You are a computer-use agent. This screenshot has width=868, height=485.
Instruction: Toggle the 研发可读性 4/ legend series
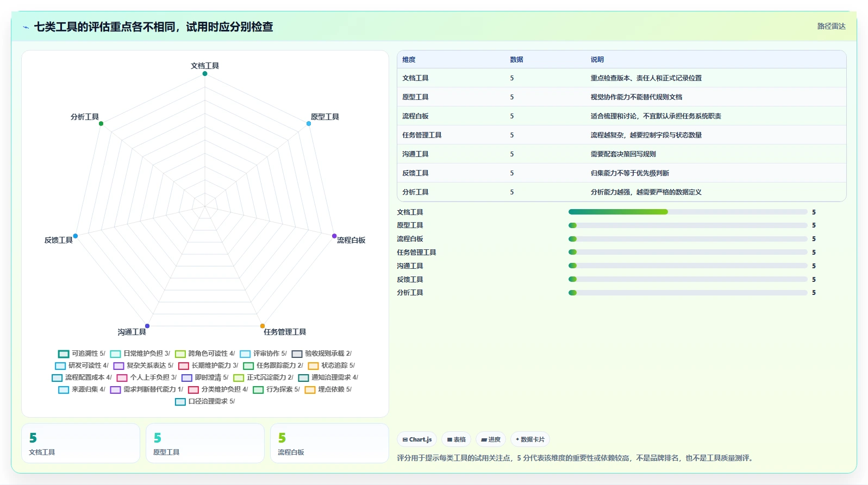click(82, 366)
